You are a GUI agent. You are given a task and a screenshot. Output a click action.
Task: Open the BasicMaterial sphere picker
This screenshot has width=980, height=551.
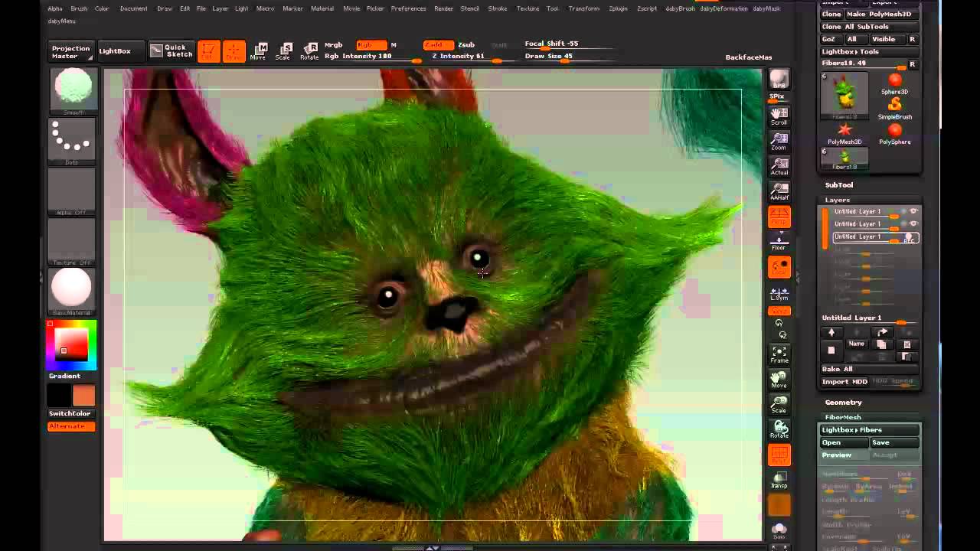pyautogui.click(x=72, y=291)
